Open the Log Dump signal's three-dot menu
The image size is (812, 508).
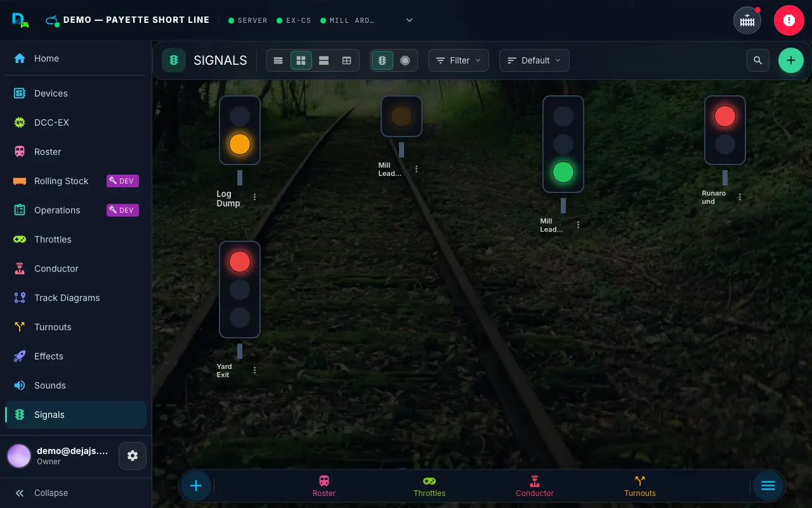pos(255,197)
